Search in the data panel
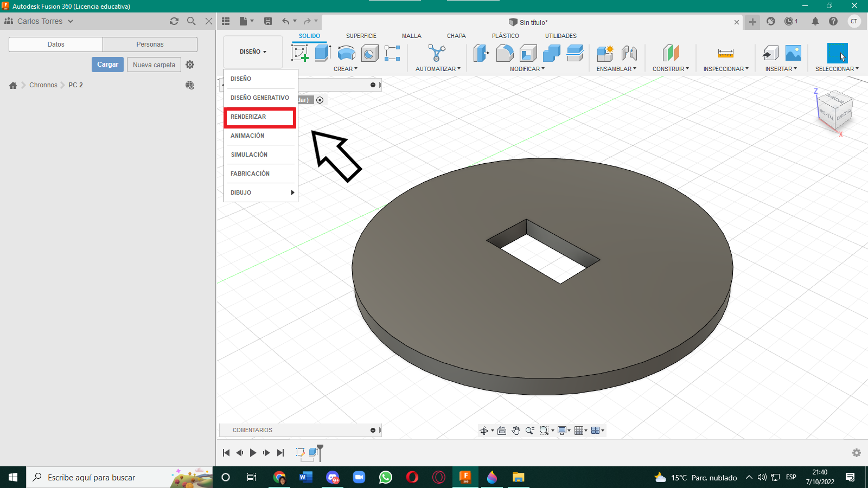Screen dimensions: 868x488 click(192, 21)
